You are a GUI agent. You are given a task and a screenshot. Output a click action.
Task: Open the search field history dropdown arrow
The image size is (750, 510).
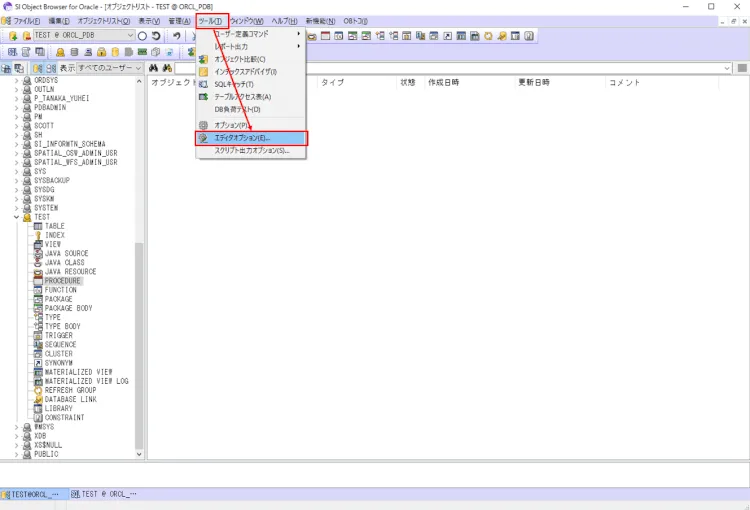click(x=727, y=68)
